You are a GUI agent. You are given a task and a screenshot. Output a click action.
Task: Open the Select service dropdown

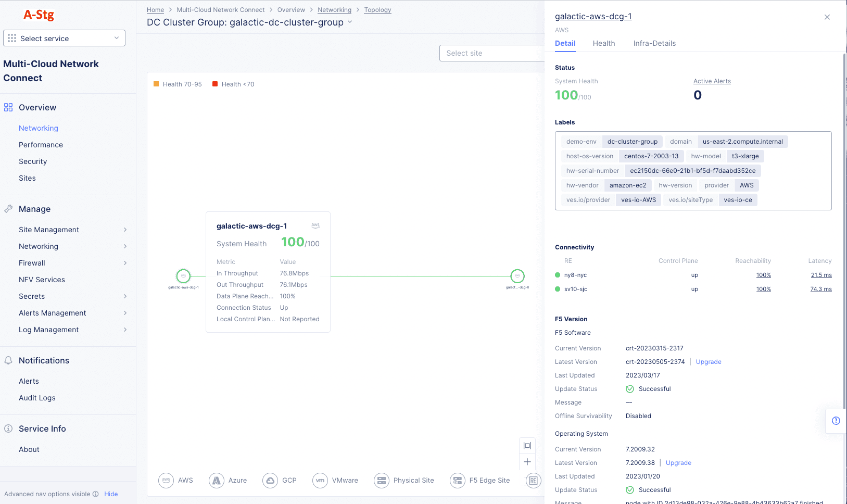pos(64,38)
